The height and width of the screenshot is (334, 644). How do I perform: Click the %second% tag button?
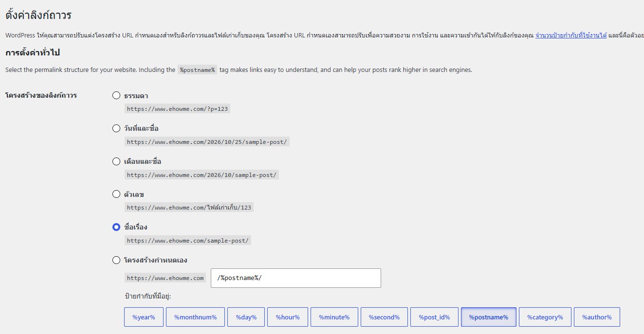(384, 317)
